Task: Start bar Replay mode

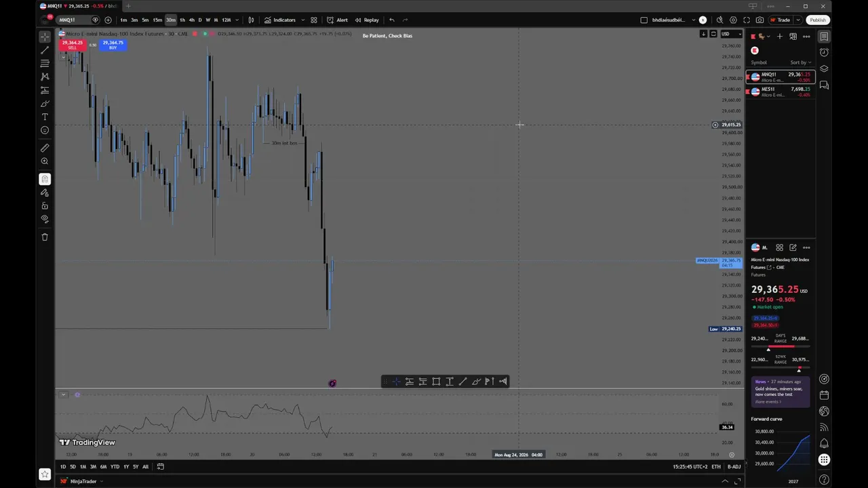Action: [x=367, y=20]
